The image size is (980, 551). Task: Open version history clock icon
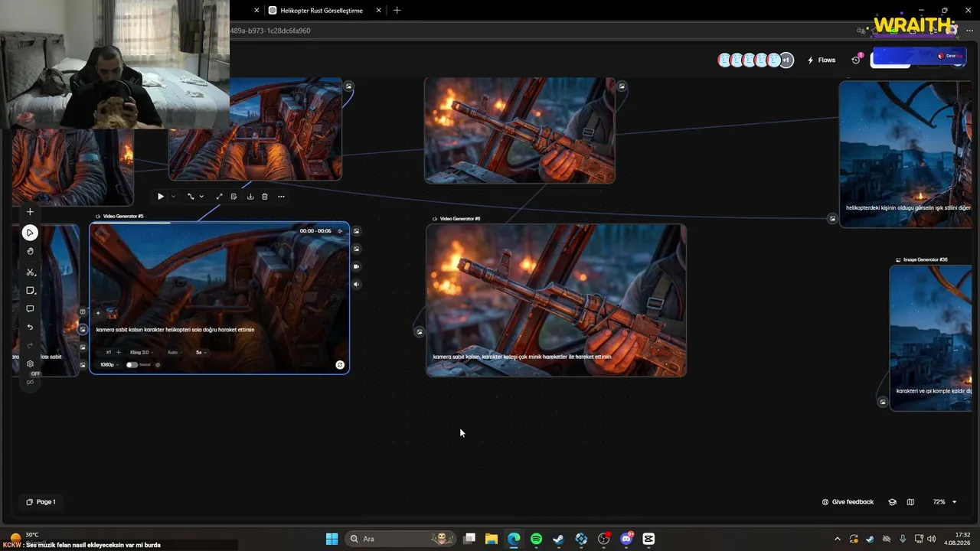pos(856,60)
